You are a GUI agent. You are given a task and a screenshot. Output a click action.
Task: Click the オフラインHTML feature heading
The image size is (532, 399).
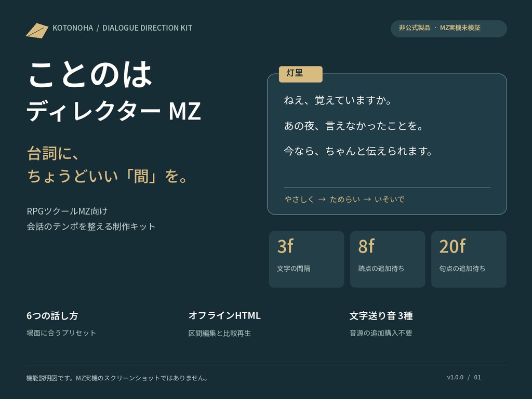(224, 315)
